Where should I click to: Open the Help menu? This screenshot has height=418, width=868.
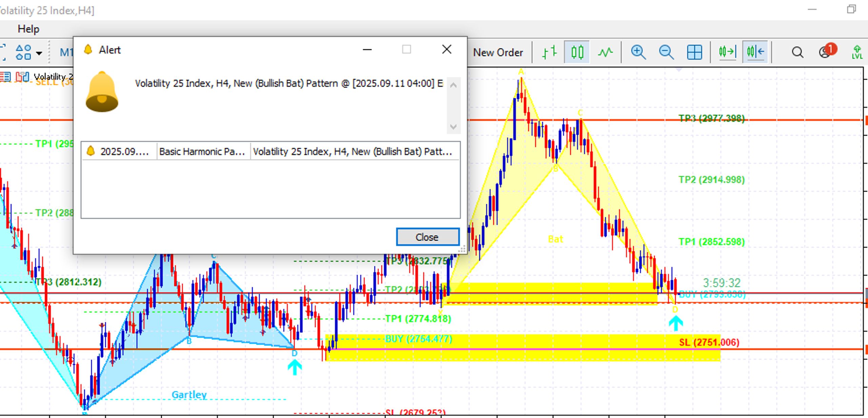[x=28, y=29]
